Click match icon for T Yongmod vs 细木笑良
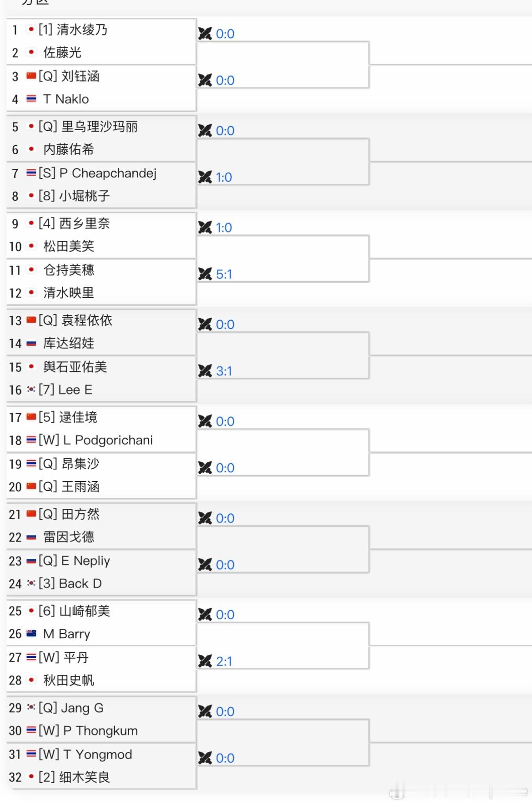Screen dimensions: 532x805 [x=205, y=758]
